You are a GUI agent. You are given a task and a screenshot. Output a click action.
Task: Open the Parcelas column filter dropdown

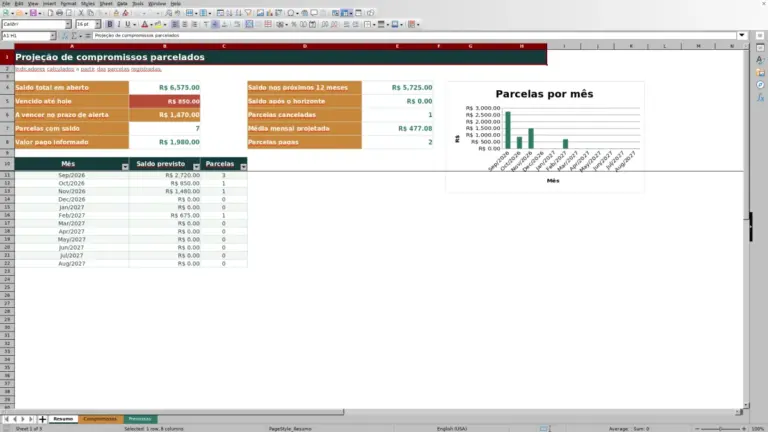pos(243,167)
